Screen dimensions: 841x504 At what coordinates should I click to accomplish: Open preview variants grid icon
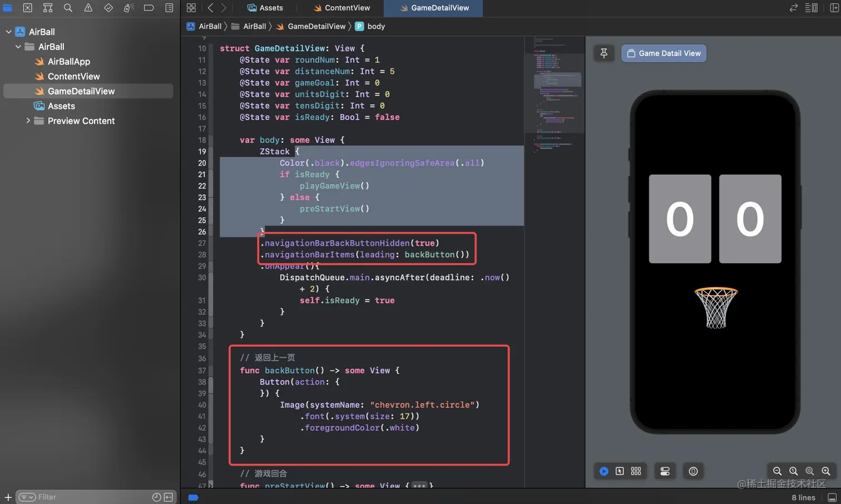coord(636,471)
